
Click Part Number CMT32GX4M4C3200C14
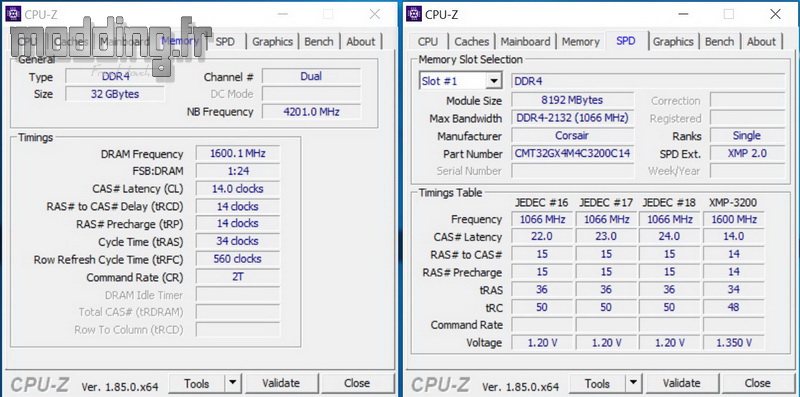572,153
